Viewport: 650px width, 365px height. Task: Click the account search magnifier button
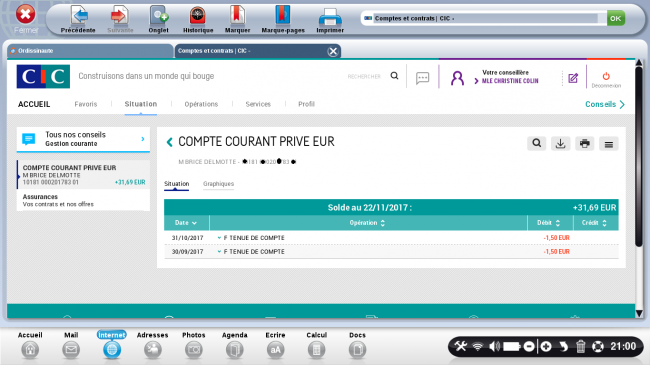(536, 144)
